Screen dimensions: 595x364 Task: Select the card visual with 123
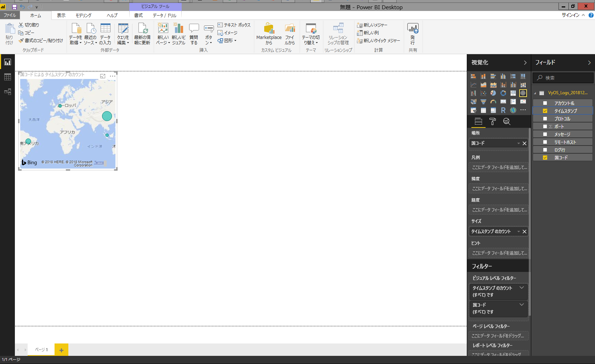tap(503, 102)
